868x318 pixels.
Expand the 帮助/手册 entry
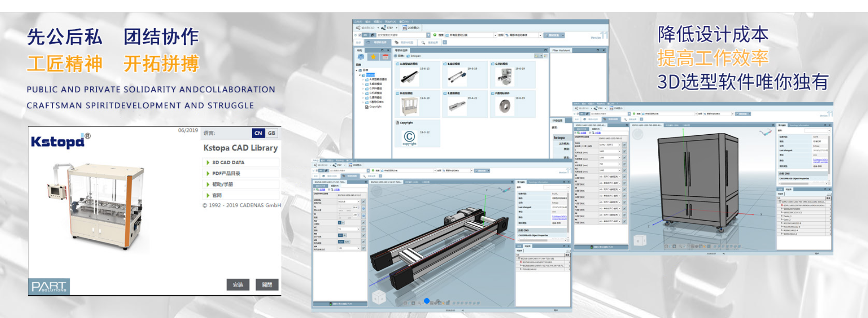click(x=222, y=184)
